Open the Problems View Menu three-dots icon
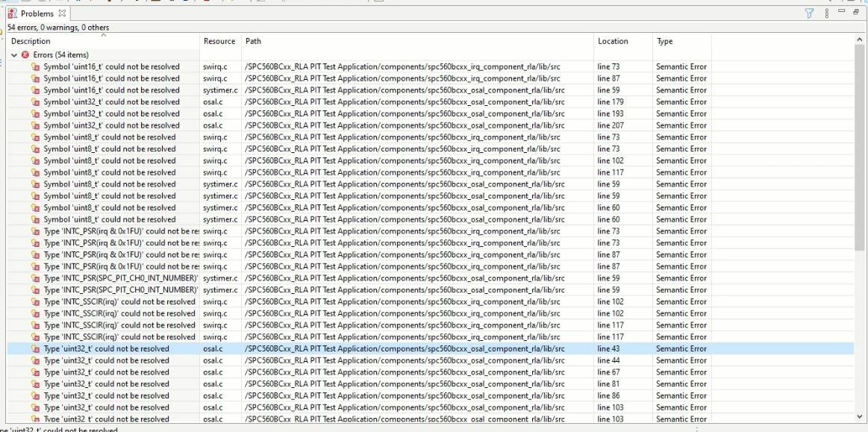 click(x=826, y=13)
